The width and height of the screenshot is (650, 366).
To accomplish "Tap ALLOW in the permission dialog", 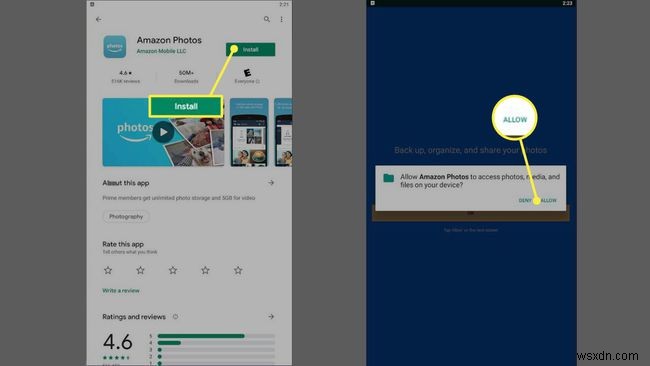I will tap(549, 200).
